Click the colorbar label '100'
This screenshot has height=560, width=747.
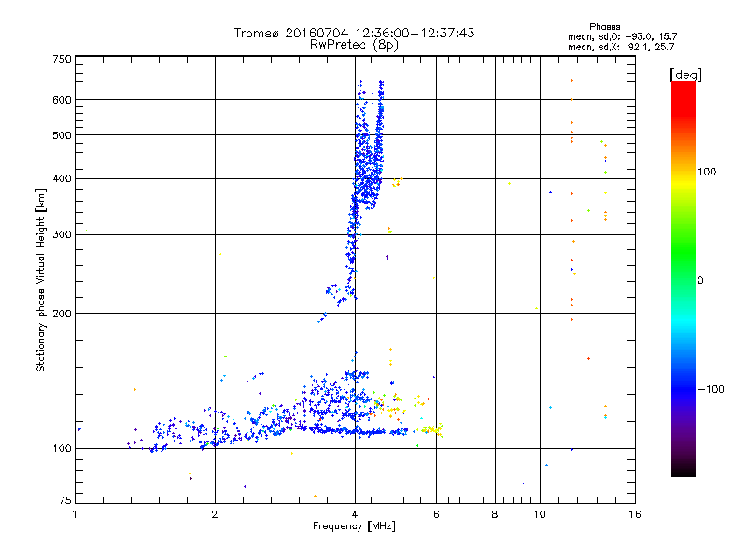(707, 172)
